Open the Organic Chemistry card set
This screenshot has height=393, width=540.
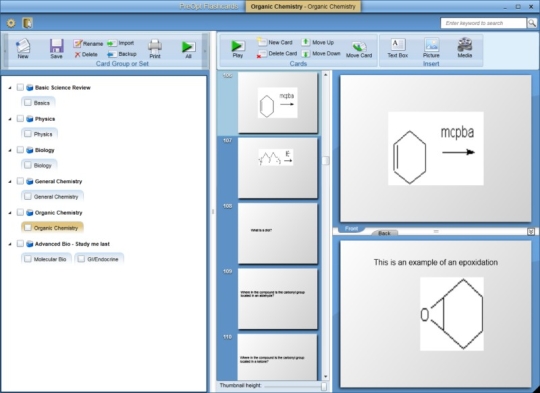[x=52, y=228]
